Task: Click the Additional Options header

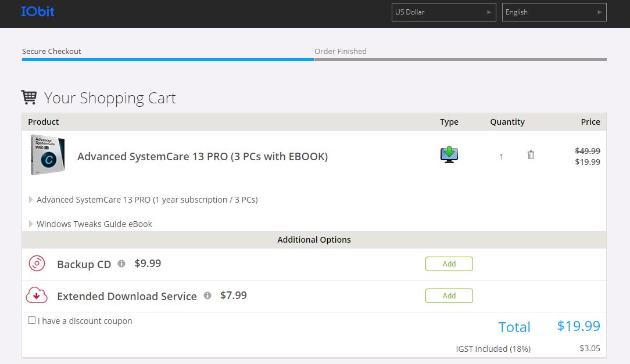Action: pyautogui.click(x=314, y=240)
